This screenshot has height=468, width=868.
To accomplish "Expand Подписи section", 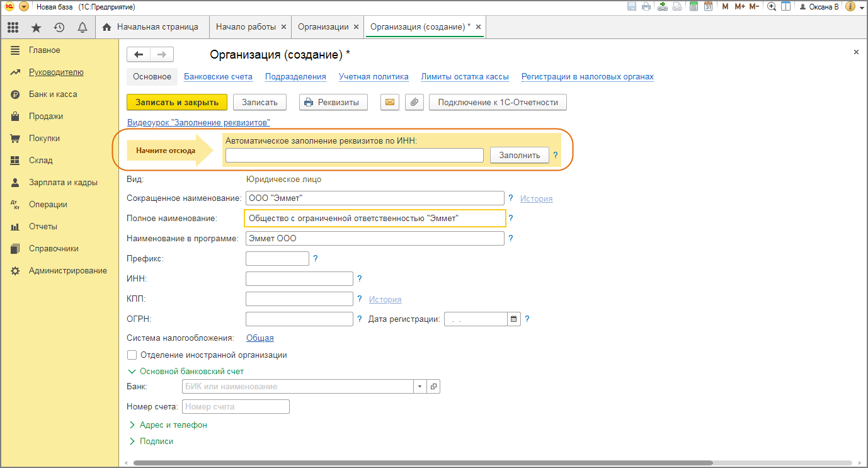I will 150,441.
